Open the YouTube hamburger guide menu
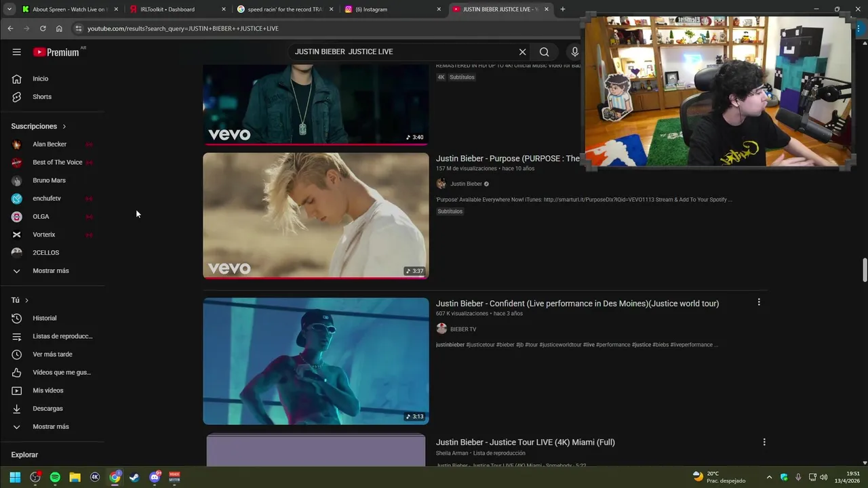868x488 pixels. [x=16, y=52]
